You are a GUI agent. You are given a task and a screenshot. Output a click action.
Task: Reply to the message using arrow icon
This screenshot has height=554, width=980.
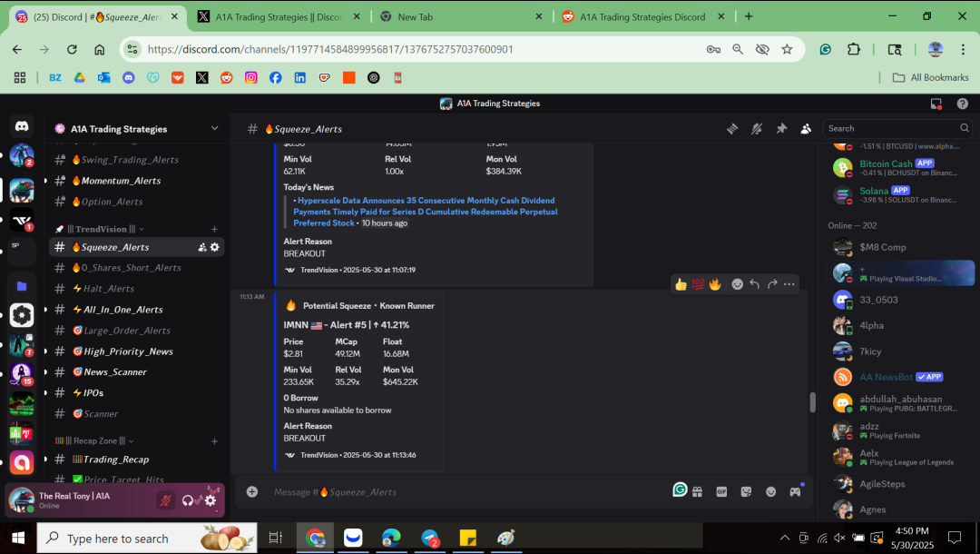pos(754,284)
